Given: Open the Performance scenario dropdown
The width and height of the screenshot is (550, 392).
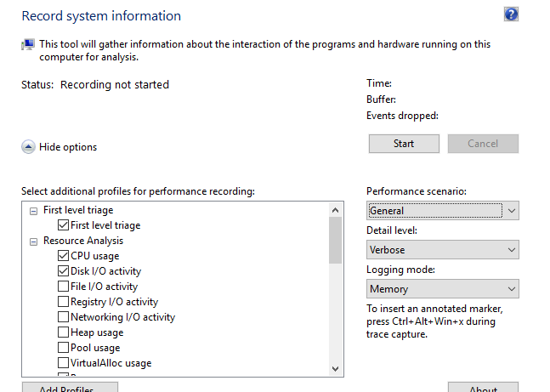Looking at the screenshot, I should click(x=442, y=211).
